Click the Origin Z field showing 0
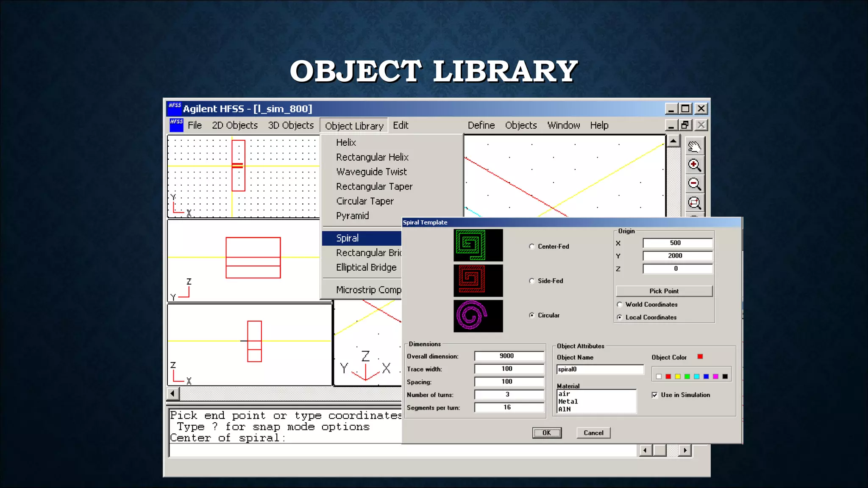Screen dimensions: 868x488 [x=678, y=269]
